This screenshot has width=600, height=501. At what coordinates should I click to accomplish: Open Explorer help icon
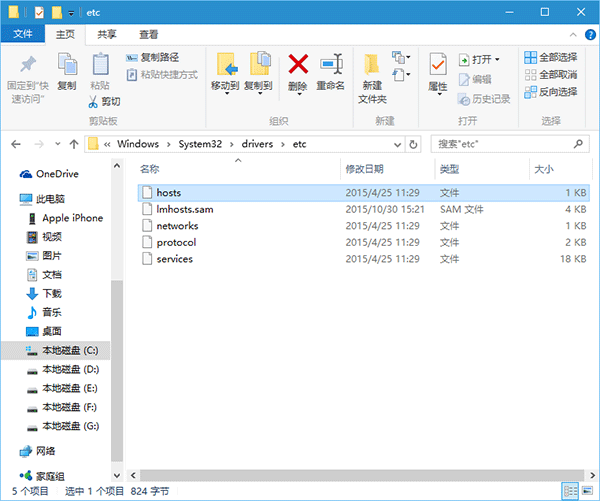click(x=590, y=35)
